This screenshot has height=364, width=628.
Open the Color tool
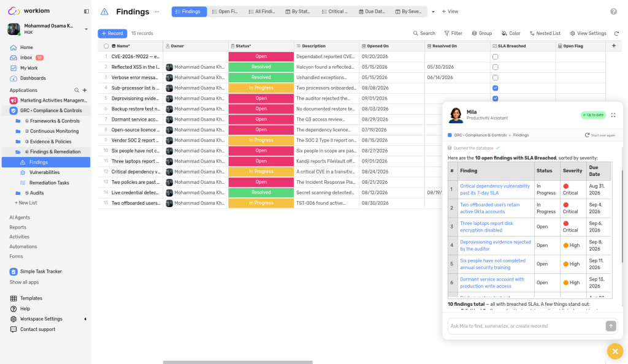pos(511,33)
